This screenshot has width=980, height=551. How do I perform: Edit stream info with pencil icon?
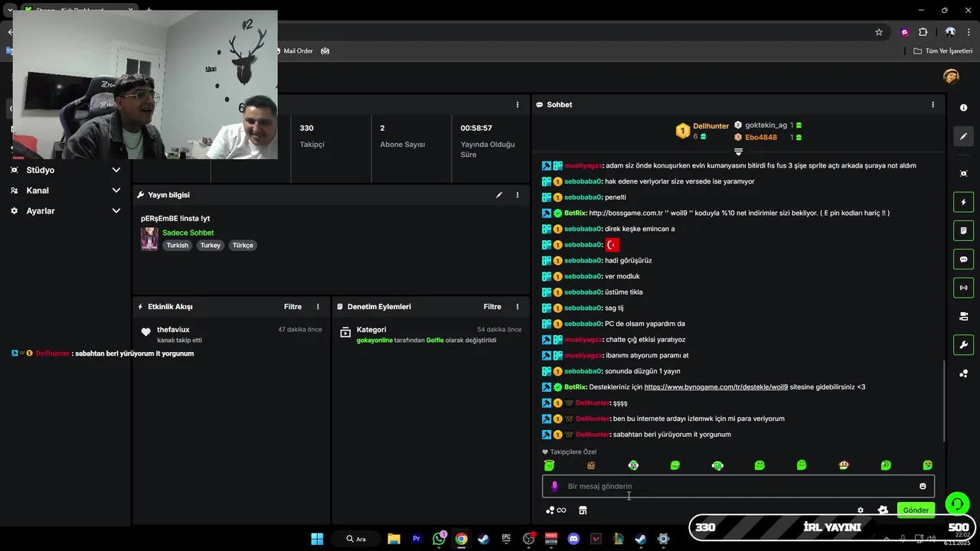pyautogui.click(x=499, y=195)
